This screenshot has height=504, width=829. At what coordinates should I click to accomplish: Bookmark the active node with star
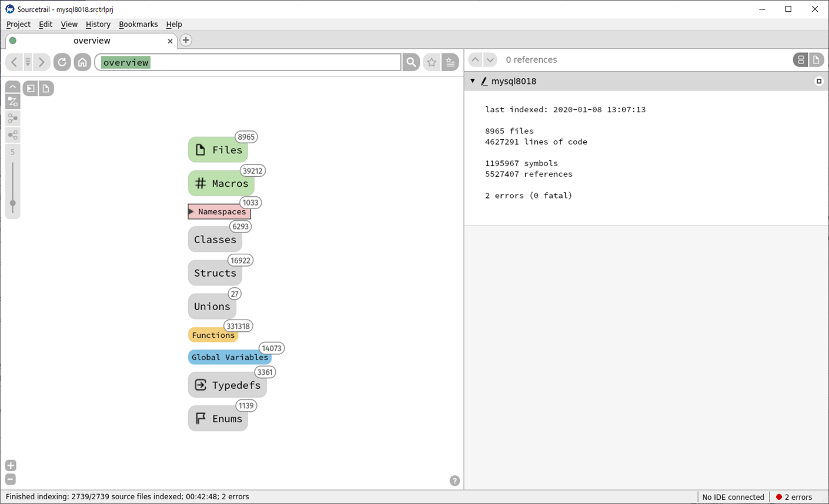(x=432, y=62)
